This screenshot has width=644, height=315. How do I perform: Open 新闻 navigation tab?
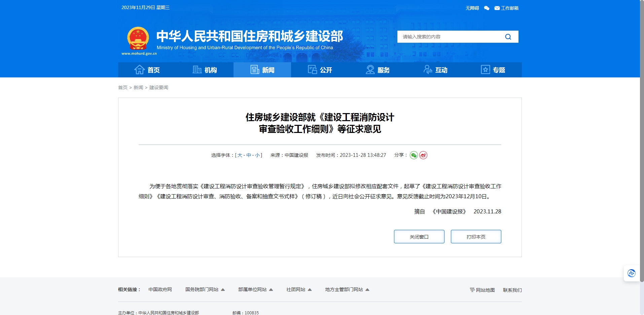[262, 70]
